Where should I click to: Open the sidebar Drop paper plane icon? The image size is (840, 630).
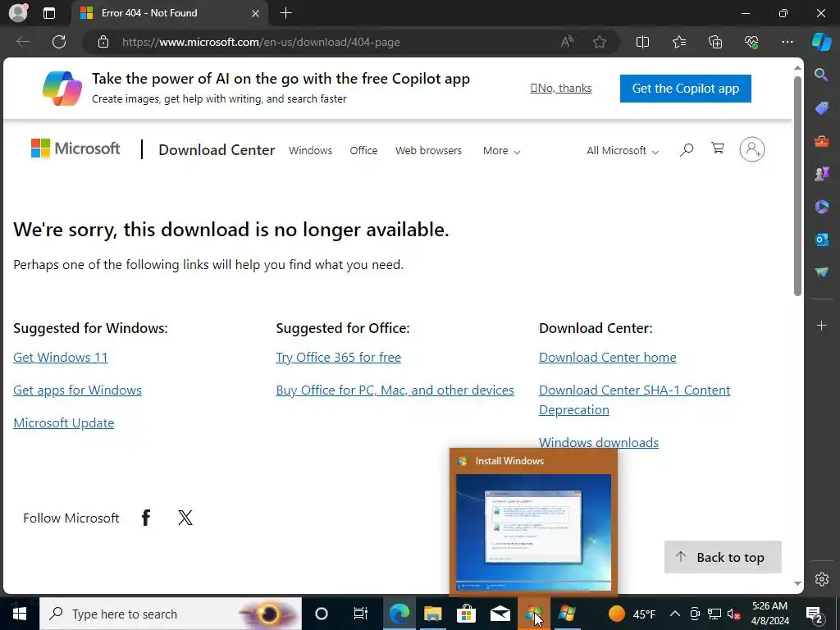click(821, 272)
